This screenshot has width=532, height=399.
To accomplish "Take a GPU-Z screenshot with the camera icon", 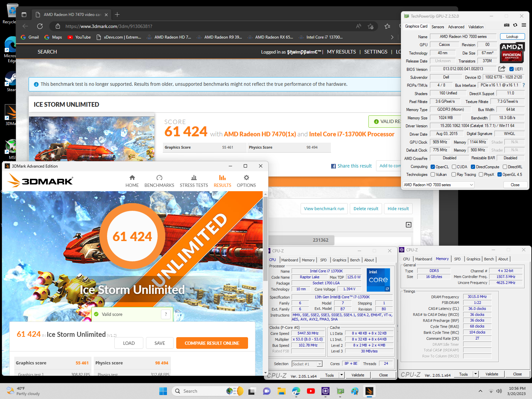I will pyautogui.click(x=506, y=25).
